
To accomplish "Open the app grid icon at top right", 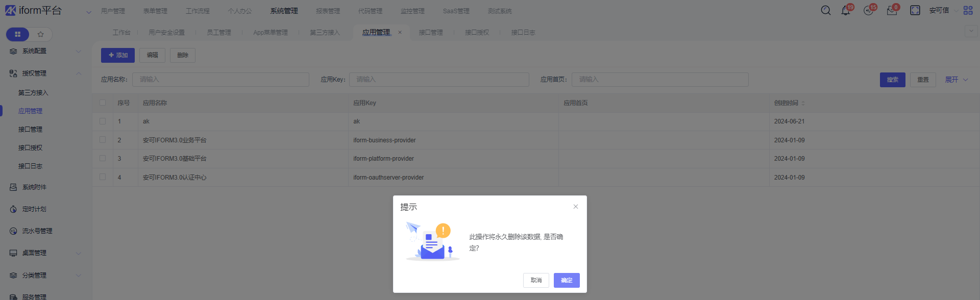I will click(x=968, y=11).
